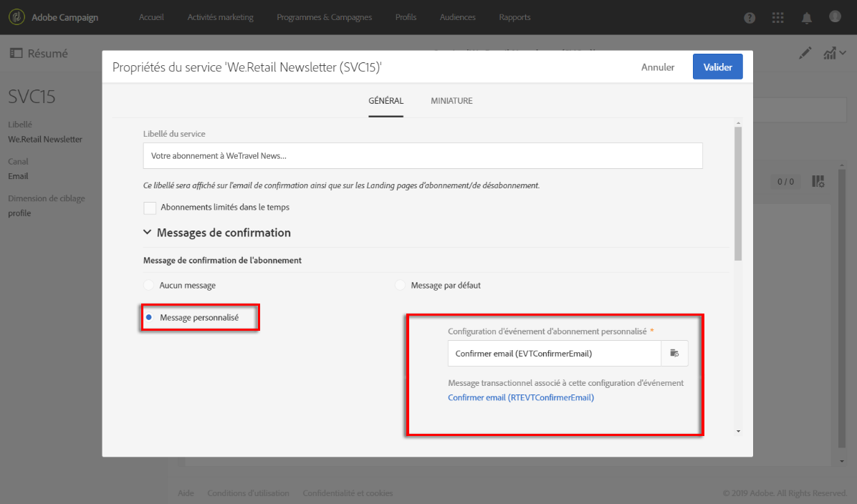Switch to the GÉNÉRAL tab
857x504 pixels.
386,100
